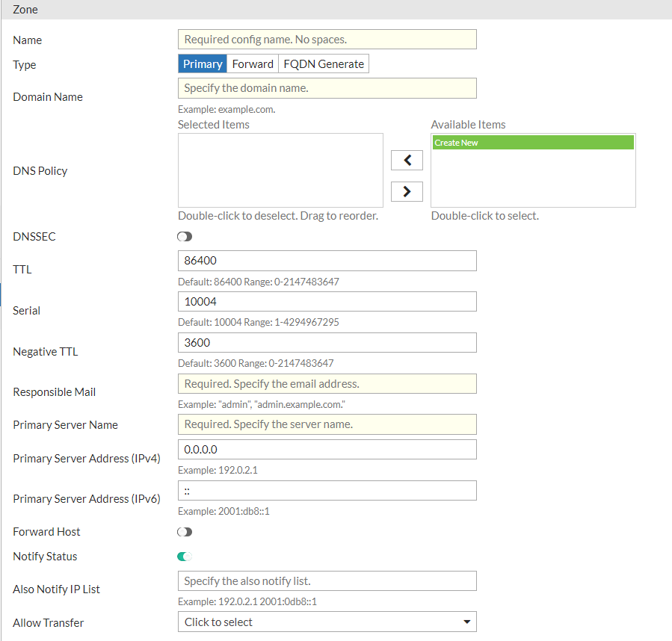Edit the Primary Server Address IPv4 field
672x641 pixels.
[x=327, y=449]
